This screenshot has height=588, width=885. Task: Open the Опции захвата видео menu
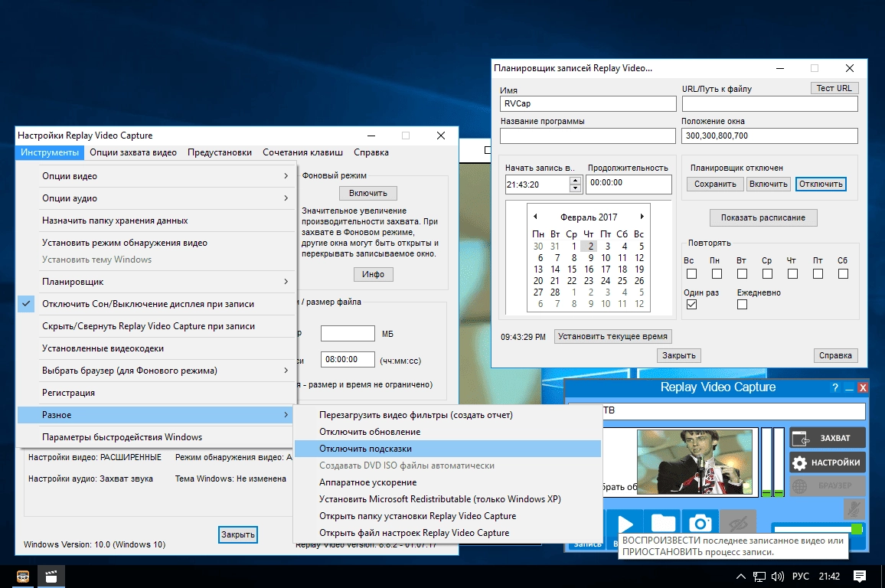point(133,152)
